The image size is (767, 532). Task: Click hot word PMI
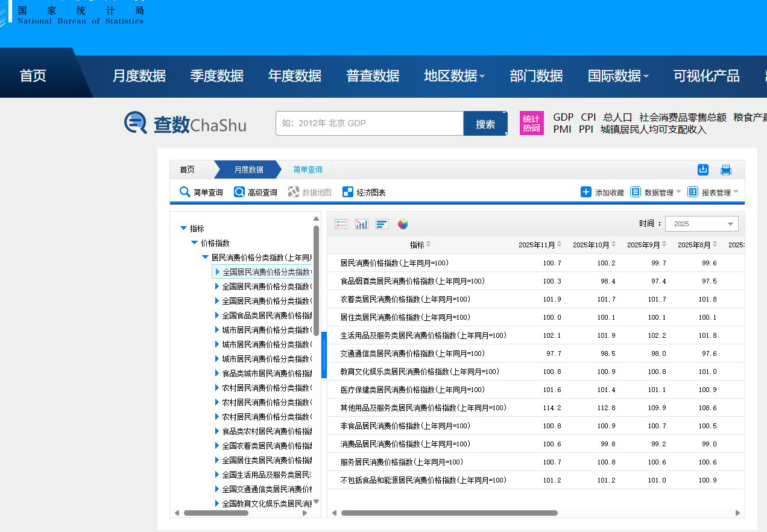coord(562,129)
